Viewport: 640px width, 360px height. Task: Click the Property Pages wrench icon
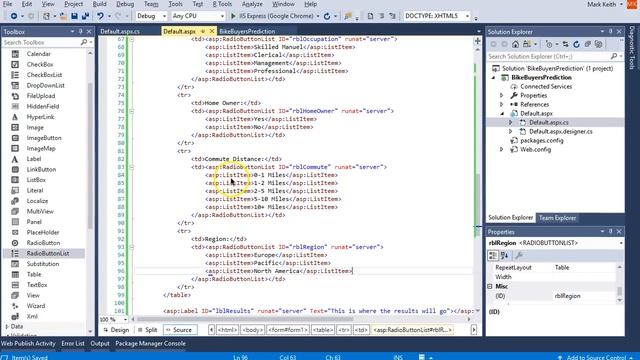click(x=519, y=256)
